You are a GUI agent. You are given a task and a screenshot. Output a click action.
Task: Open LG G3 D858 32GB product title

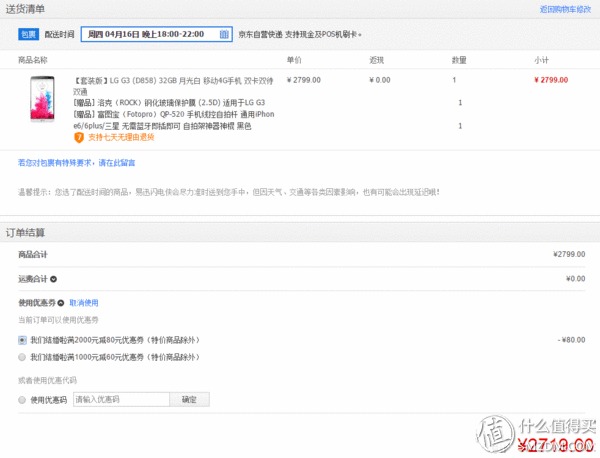coord(173,86)
